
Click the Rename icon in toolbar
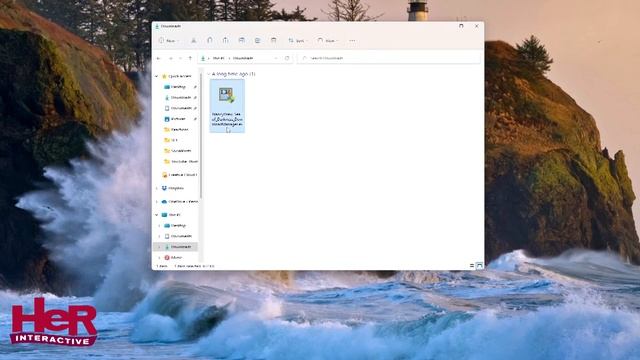(x=241, y=40)
